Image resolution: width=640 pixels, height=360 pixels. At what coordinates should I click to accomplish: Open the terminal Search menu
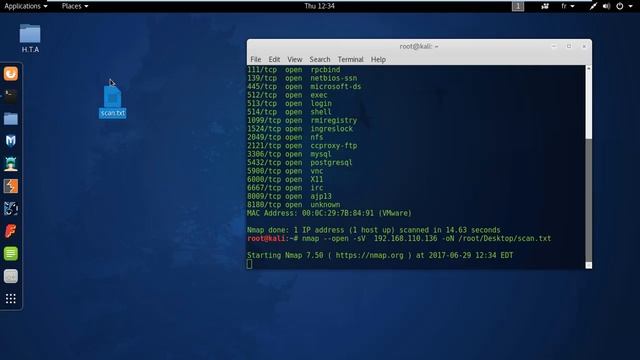tap(320, 60)
